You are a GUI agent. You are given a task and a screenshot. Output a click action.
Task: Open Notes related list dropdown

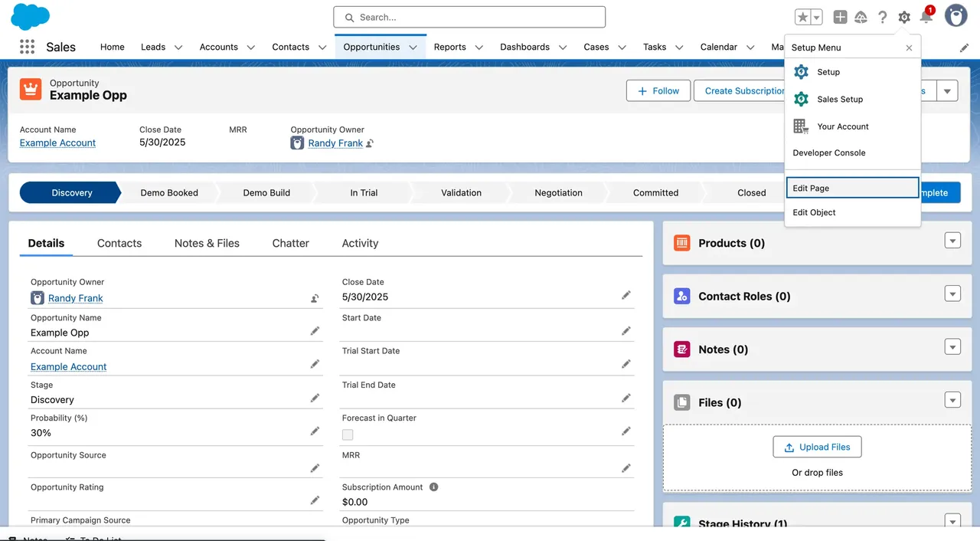point(952,346)
